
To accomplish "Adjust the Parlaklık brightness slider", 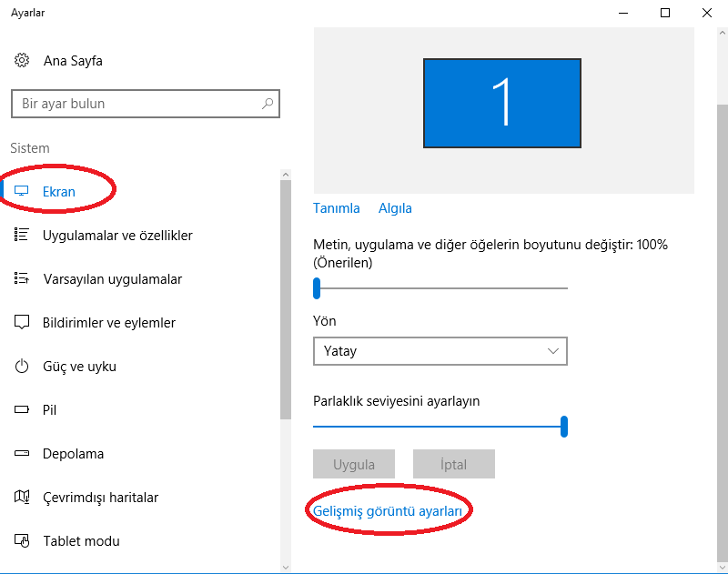I will [564, 426].
